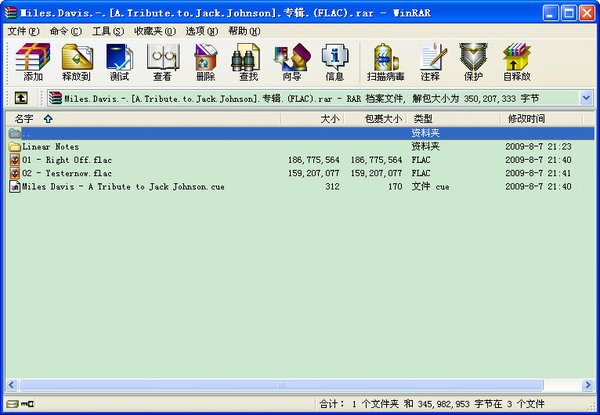
Task: Click the horizontal scrollbar left arrow
Action: point(11,385)
